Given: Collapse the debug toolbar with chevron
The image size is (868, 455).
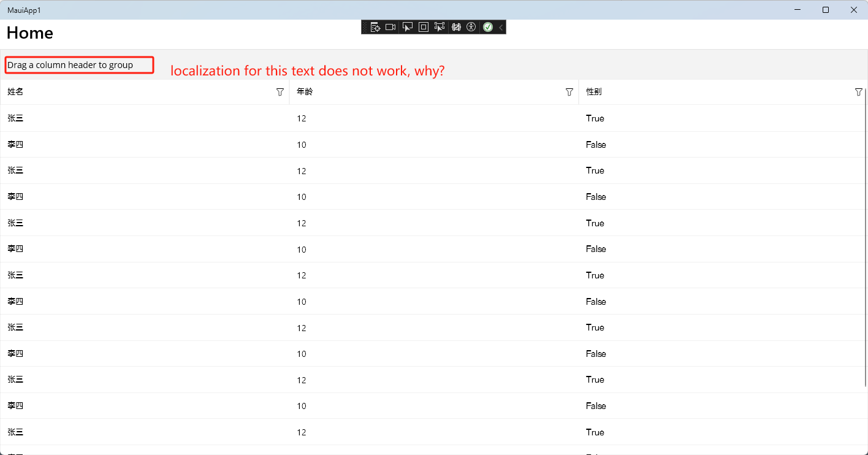Looking at the screenshot, I should (501, 27).
